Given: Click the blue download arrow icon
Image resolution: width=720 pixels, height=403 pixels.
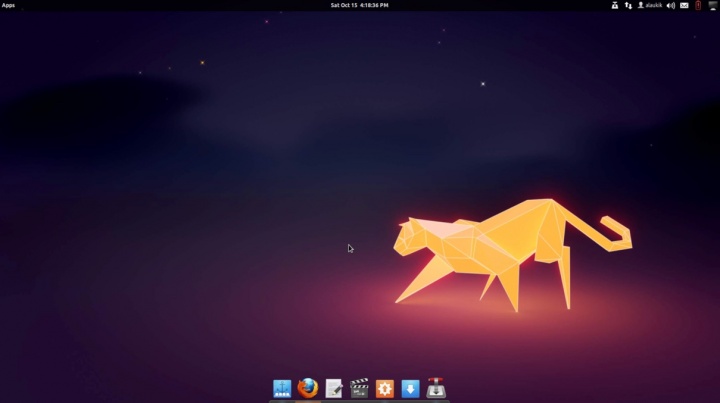Looking at the screenshot, I should pos(410,389).
